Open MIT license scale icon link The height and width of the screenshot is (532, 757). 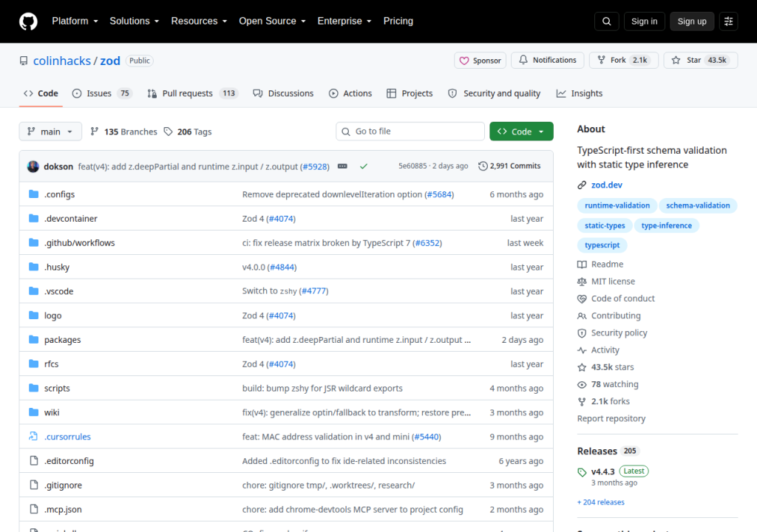point(606,282)
